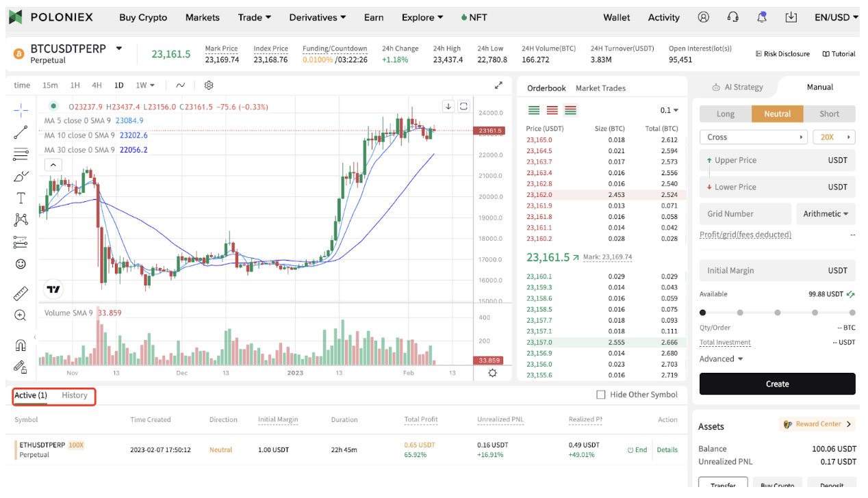This screenshot has width=868, height=498.
Task: Open the NFT menu item
Action: click(474, 17)
